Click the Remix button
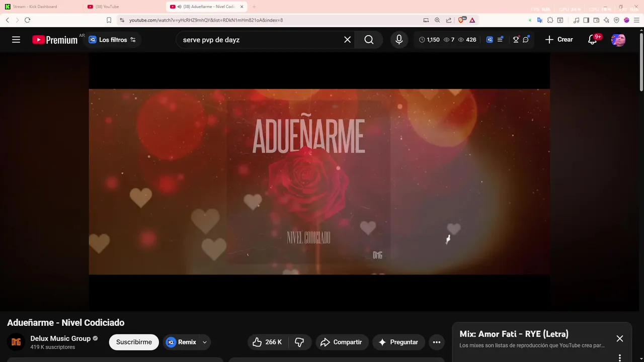Screen dimensions: 644x362 click(181, 342)
